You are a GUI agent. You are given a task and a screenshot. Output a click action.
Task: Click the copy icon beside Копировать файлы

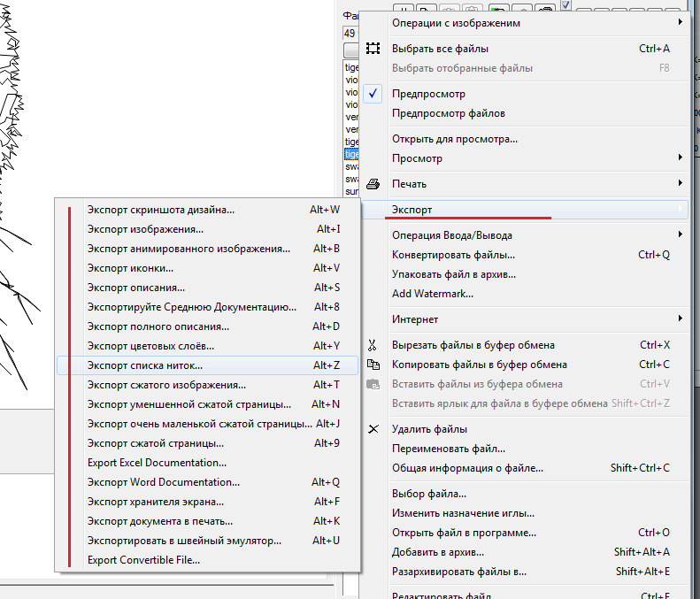pos(373,365)
